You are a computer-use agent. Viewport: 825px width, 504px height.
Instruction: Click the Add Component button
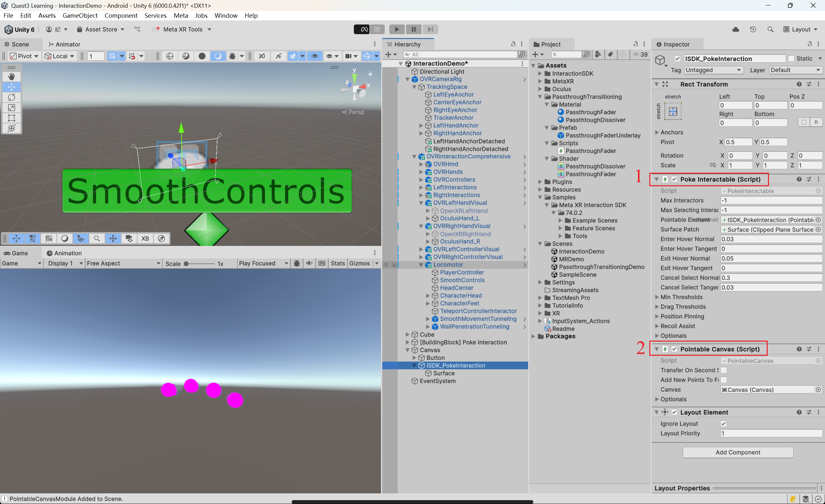tap(738, 452)
